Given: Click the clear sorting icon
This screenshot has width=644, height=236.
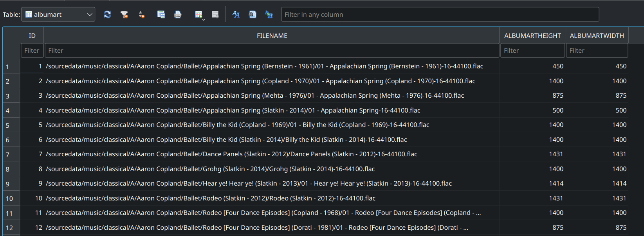Looking at the screenshot, I should point(141,14).
